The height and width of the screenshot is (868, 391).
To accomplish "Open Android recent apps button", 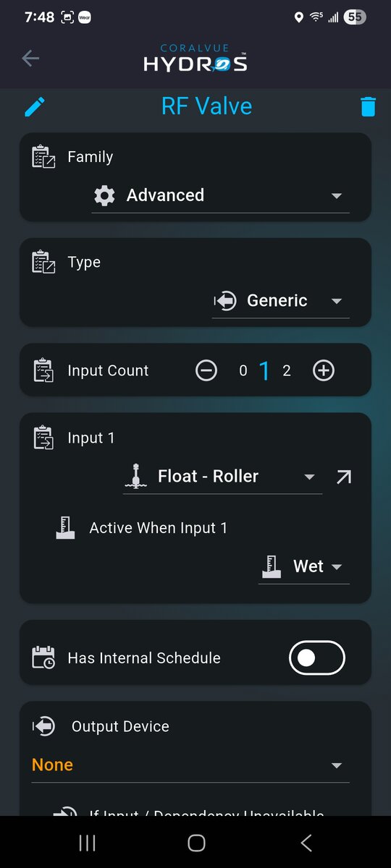I will coord(87,843).
